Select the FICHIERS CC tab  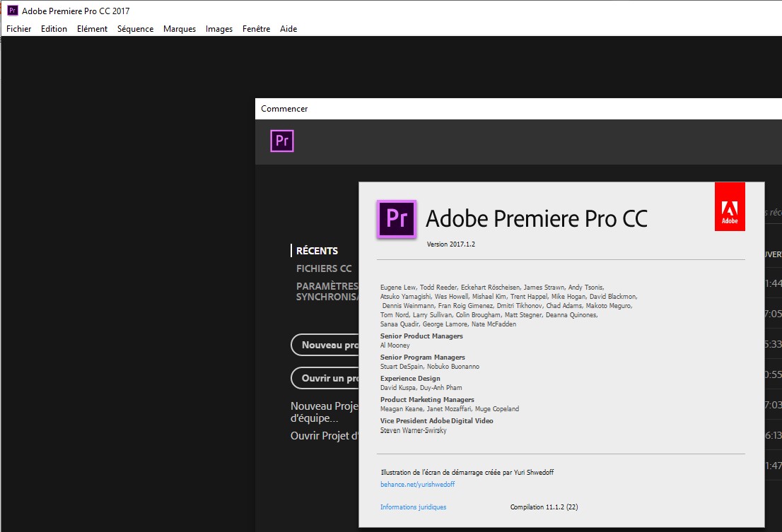click(x=324, y=268)
